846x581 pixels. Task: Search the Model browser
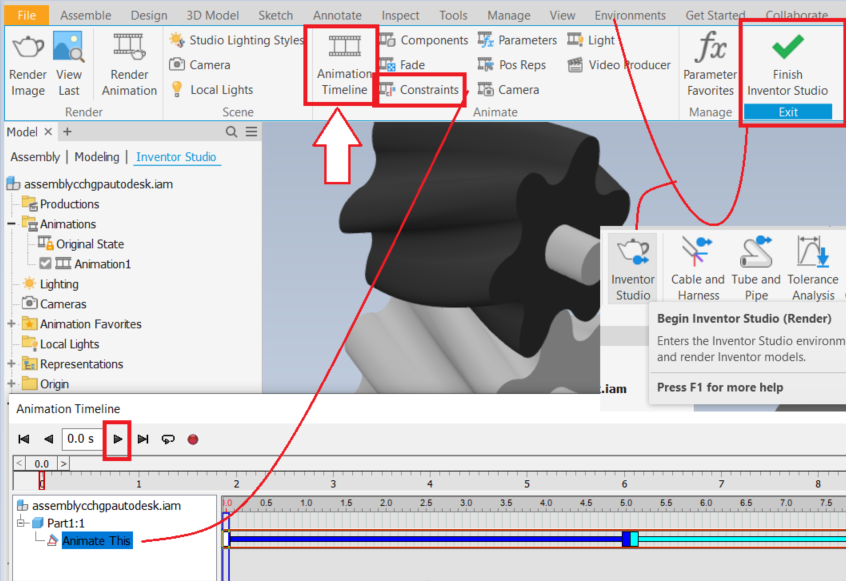click(231, 132)
